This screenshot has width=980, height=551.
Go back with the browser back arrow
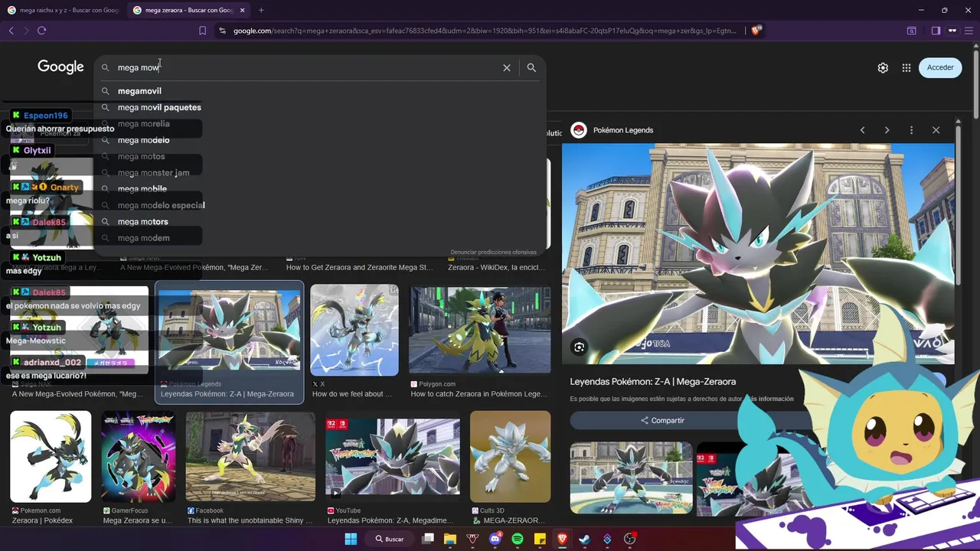[11, 31]
